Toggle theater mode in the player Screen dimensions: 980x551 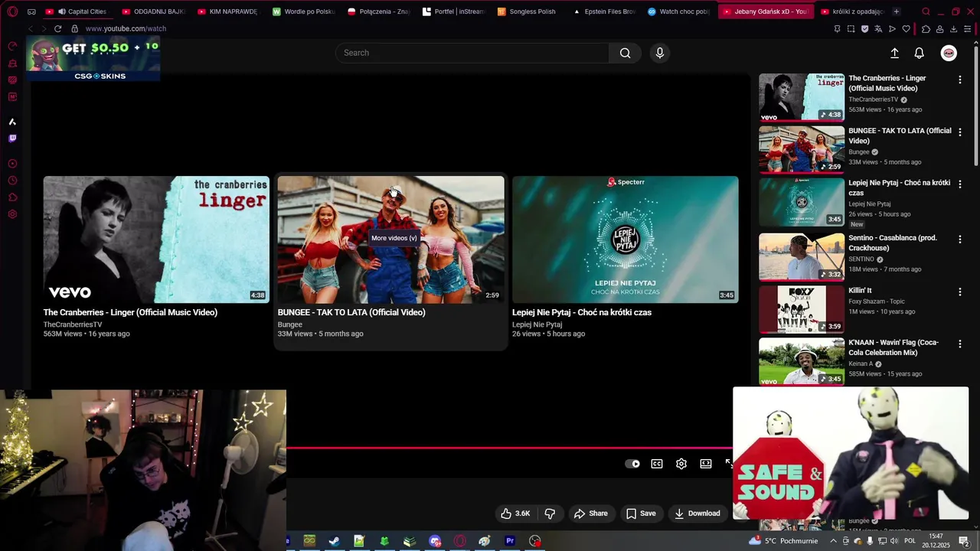tap(706, 464)
